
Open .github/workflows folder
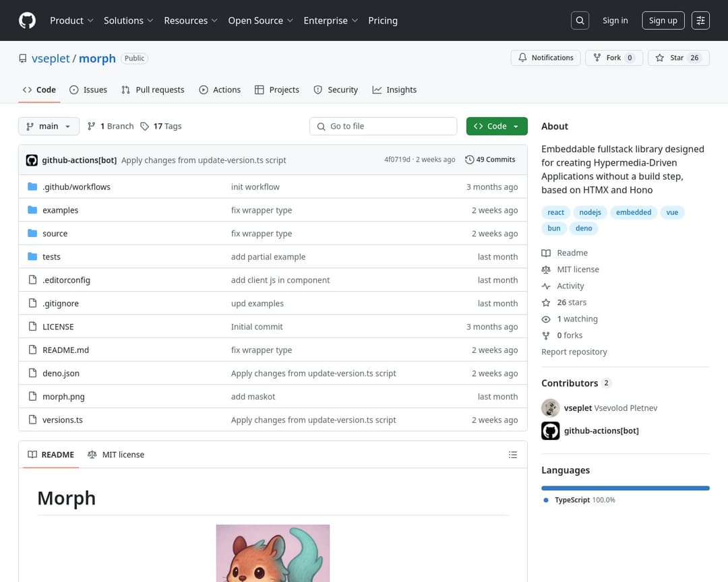pyautogui.click(x=77, y=187)
